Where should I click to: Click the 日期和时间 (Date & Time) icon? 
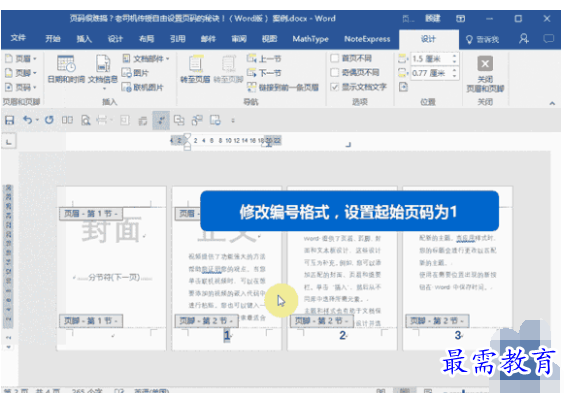point(66,69)
